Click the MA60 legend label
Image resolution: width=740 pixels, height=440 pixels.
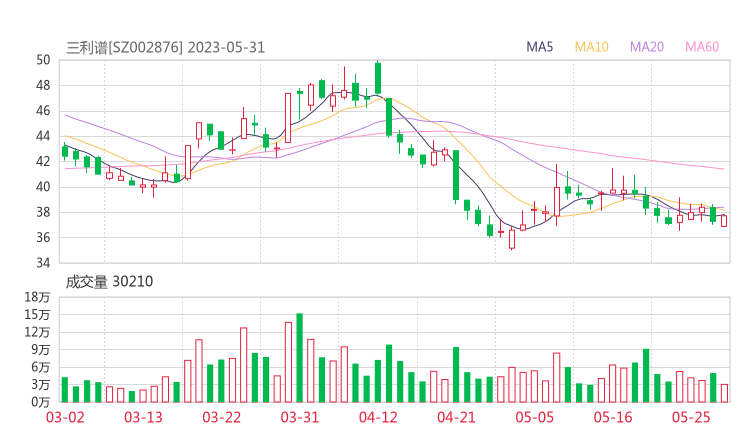pyautogui.click(x=702, y=47)
